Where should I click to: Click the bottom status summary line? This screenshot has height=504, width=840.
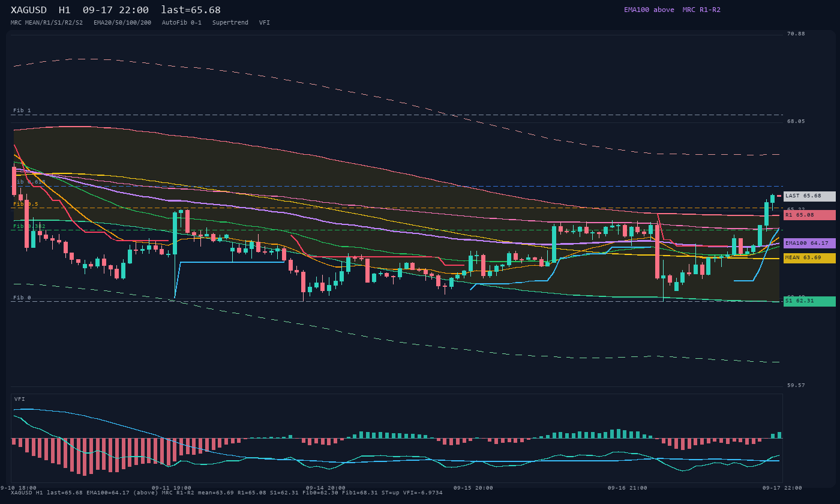point(227,493)
